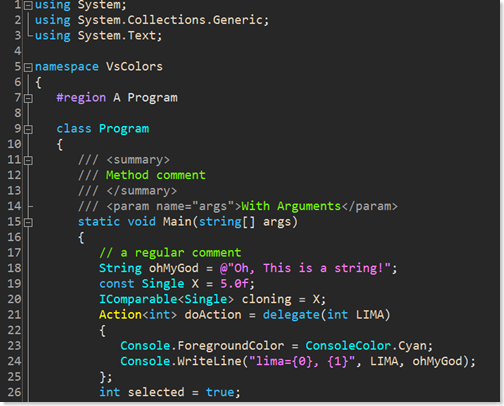504x406 pixels.
Task: Click WriteLine method call on line 24
Action: pos(209,361)
